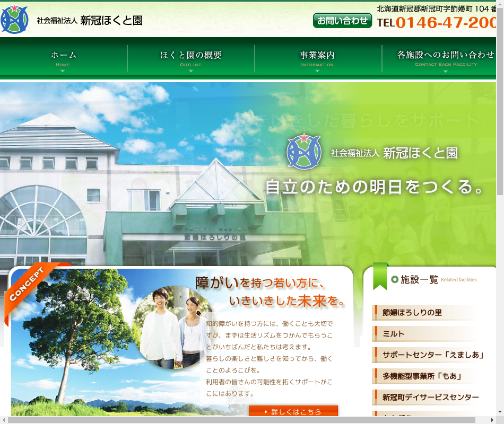The height and width of the screenshot is (424, 504).
Task: Click the orange 詳しくはこちら button
Action: 293,412
